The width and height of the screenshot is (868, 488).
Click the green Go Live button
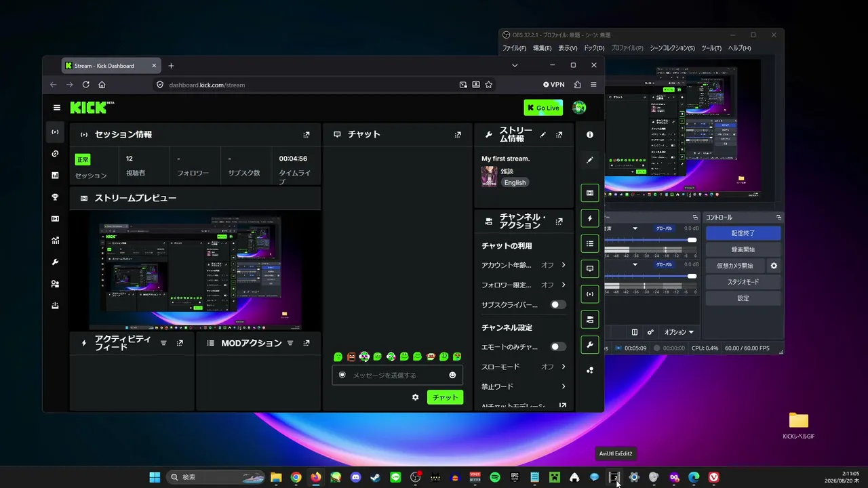pos(543,108)
